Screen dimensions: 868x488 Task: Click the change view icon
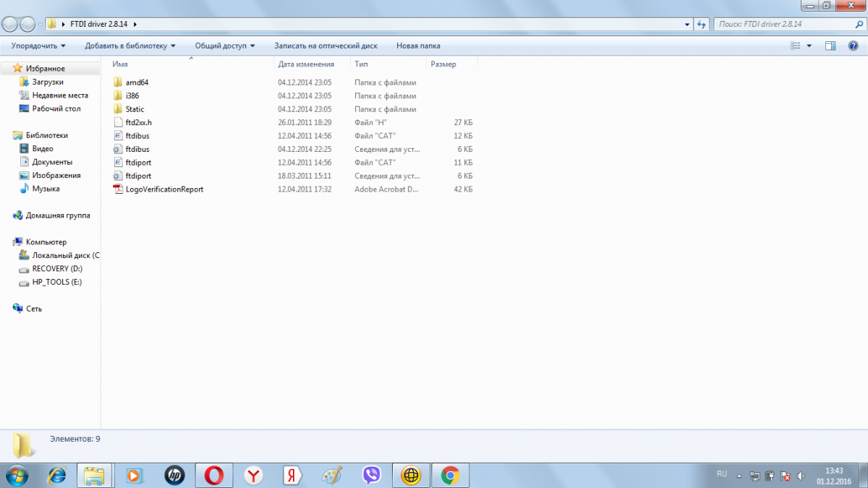point(796,46)
